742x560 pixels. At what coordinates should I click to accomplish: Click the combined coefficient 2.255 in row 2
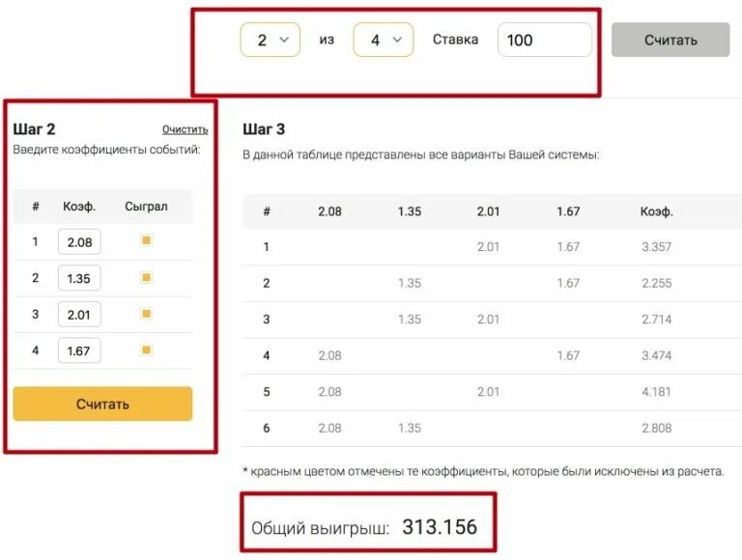[x=656, y=283]
